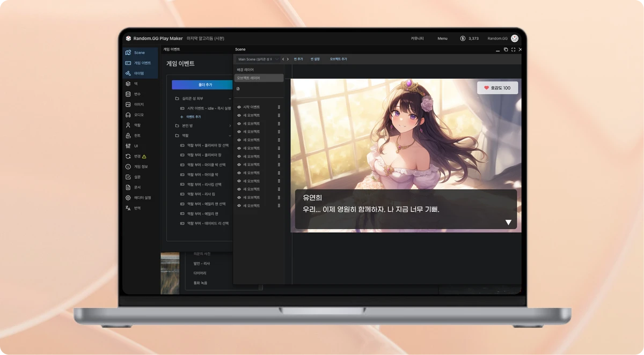The image size is (644, 355).
Task: Hide the bottommost 새 오브젝트 in the list
Action: coord(239,205)
